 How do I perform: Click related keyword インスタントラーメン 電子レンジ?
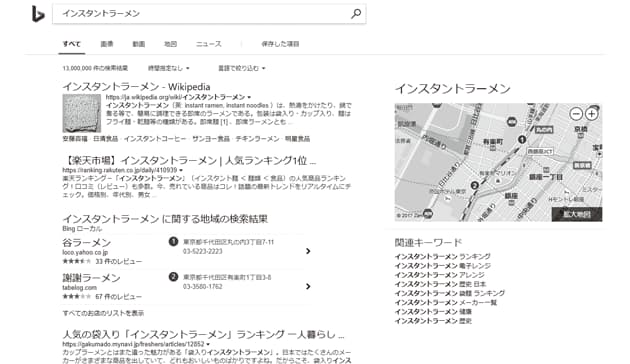442,266
